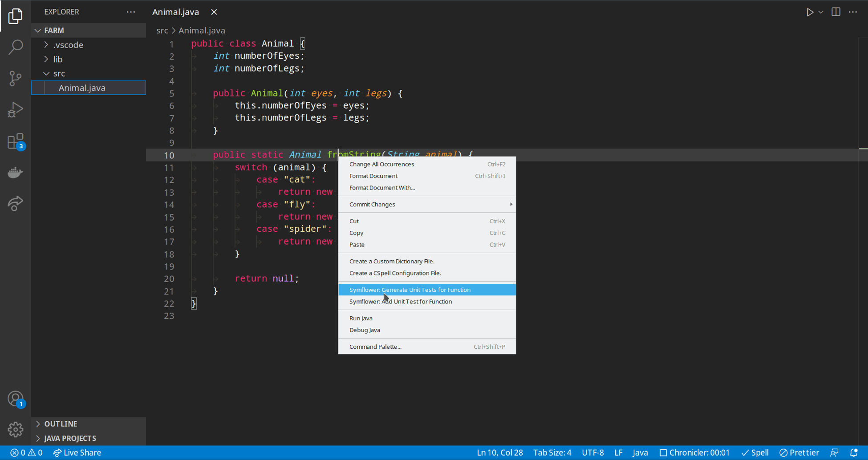Open the Live Share activity bar icon
The image size is (868, 460).
pos(16,203)
